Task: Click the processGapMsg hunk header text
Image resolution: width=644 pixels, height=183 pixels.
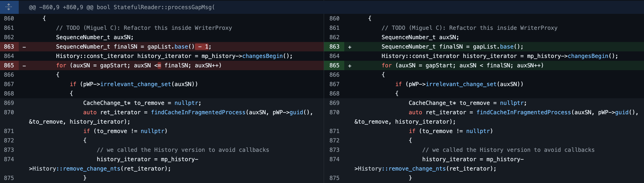Action: point(122,7)
